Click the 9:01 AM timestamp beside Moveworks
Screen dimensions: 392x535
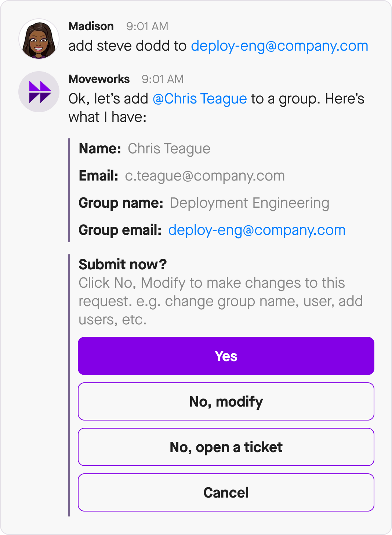pyautogui.click(x=163, y=79)
